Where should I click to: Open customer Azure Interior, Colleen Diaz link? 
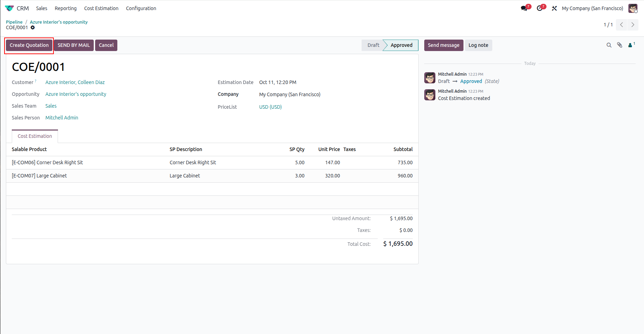tap(75, 82)
